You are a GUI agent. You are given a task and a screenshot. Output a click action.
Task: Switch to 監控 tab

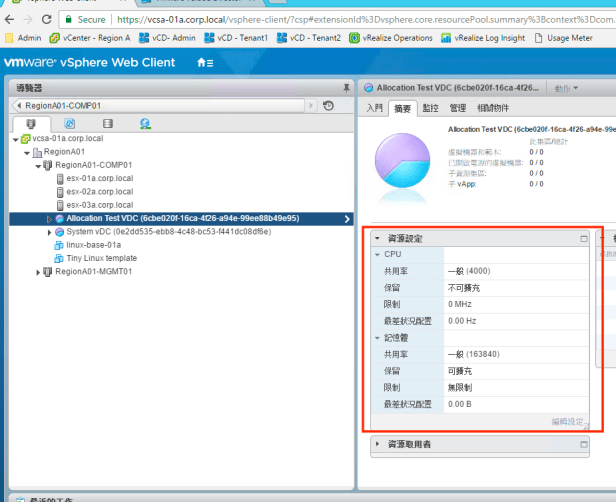click(430, 108)
